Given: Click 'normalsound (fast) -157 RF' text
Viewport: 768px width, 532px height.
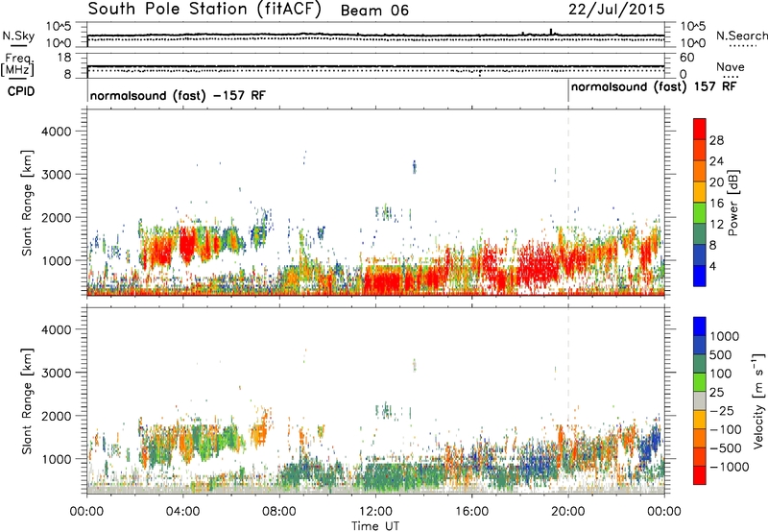Looking at the screenshot, I should (x=178, y=95).
